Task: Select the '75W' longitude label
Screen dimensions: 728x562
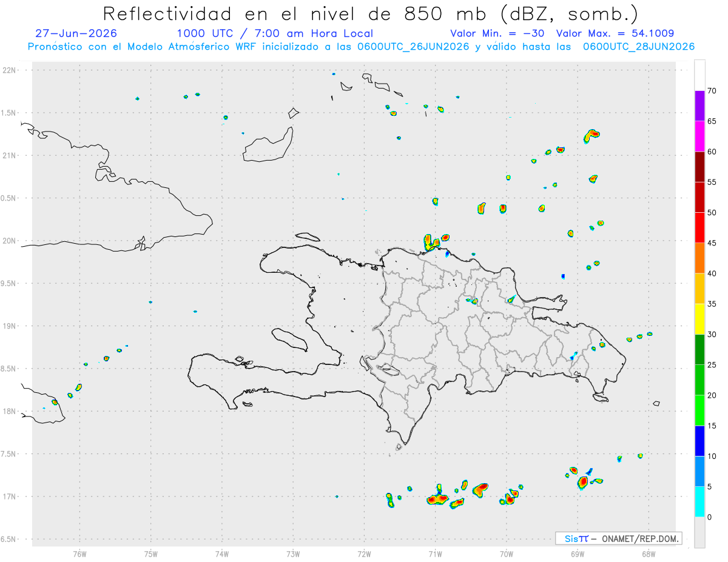Action: tap(151, 554)
